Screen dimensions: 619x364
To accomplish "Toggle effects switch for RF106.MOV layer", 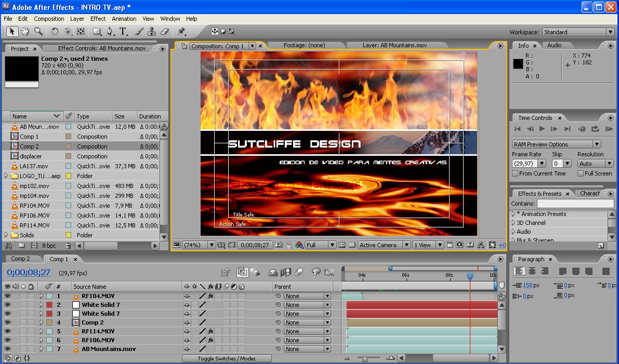I will (211, 340).
